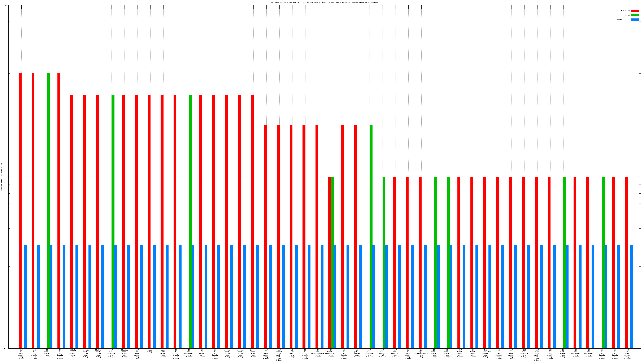This screenshot has height=362, width=644.
Task: Click the Message Count or Spam Score axis label
Action: coord(1,177)
